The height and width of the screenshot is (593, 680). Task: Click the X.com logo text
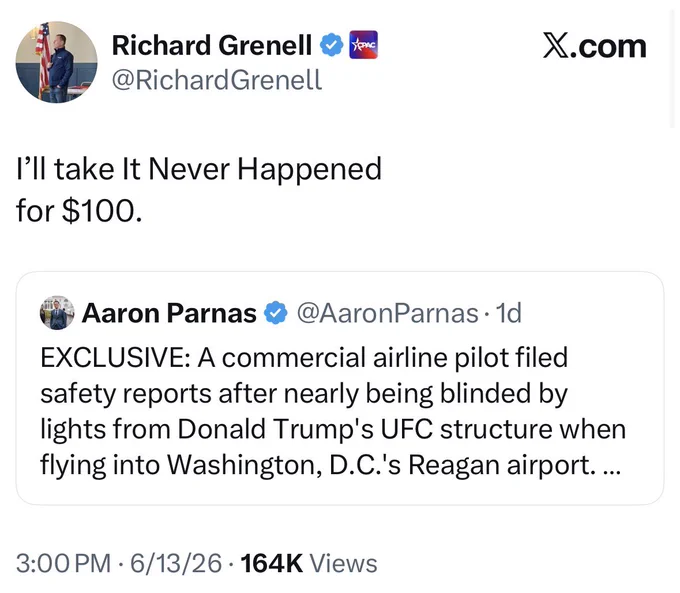(595, 46)
